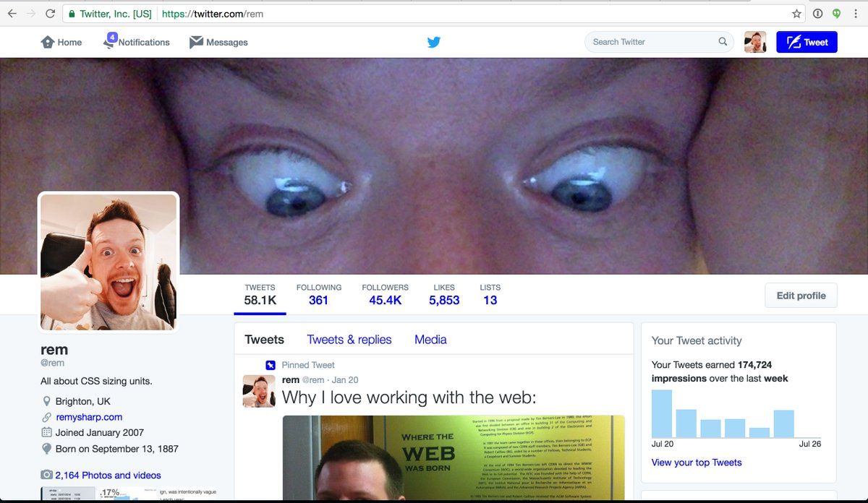Click the Twitter bird logo
Screen dimensions: 868x503
pos(434,42)
